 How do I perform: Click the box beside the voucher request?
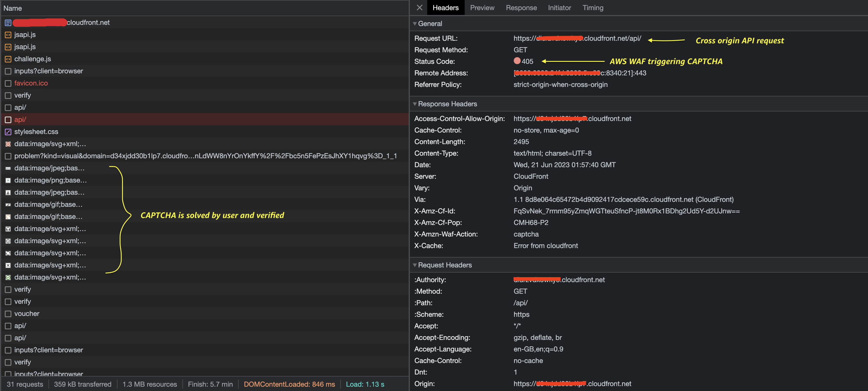pos(8,314)
